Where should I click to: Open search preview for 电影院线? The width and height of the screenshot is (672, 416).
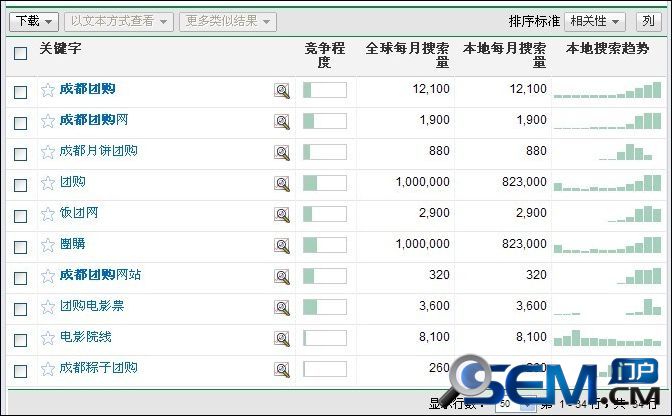pos(282,339)
